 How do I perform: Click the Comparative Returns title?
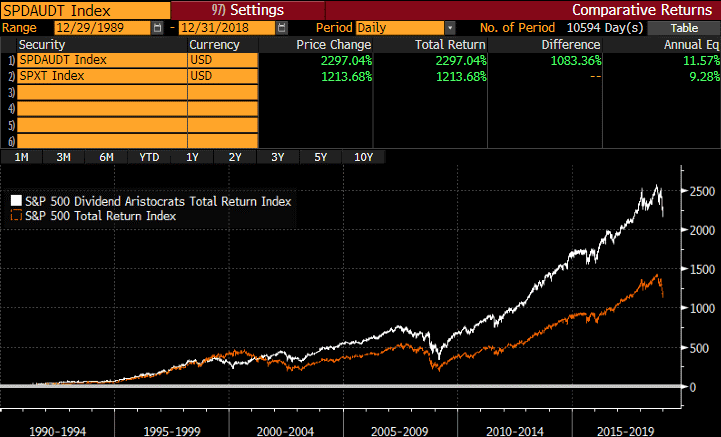point(642,10)
